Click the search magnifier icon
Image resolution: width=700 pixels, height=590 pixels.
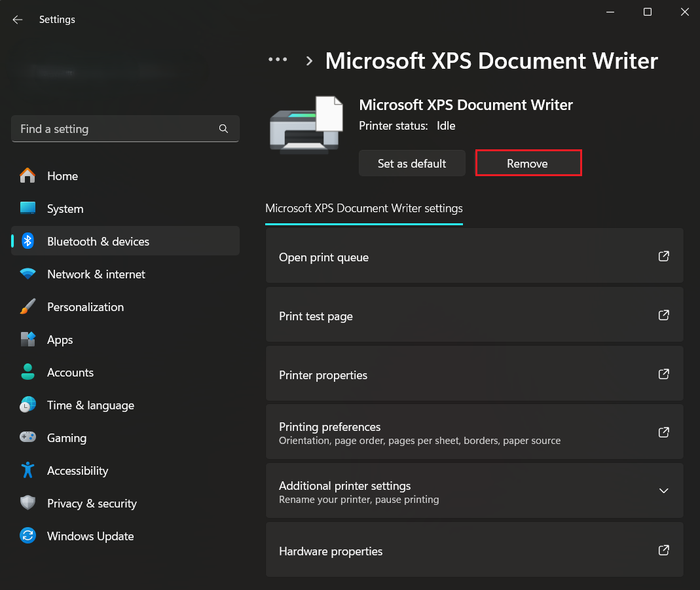click(x=223, y=129)
